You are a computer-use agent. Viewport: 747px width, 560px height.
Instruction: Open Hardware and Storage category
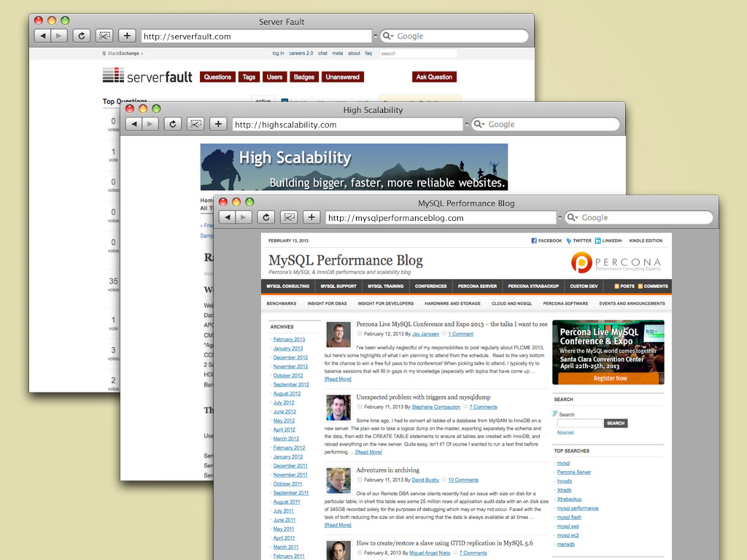pyautogui.click(x=452, y=303)
